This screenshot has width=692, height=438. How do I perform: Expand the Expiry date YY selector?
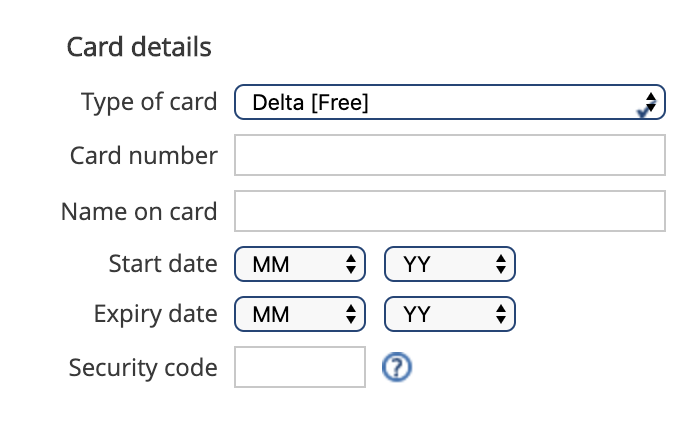point(450,314)
